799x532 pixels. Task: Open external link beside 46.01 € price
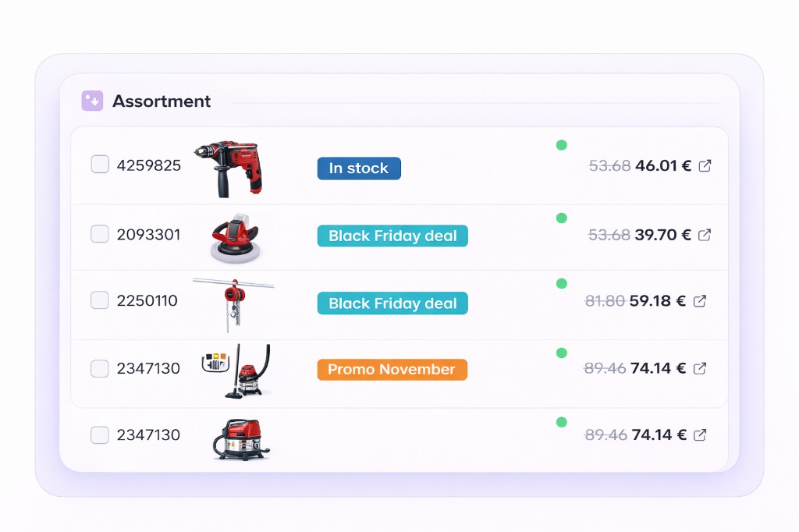[705, 166]
